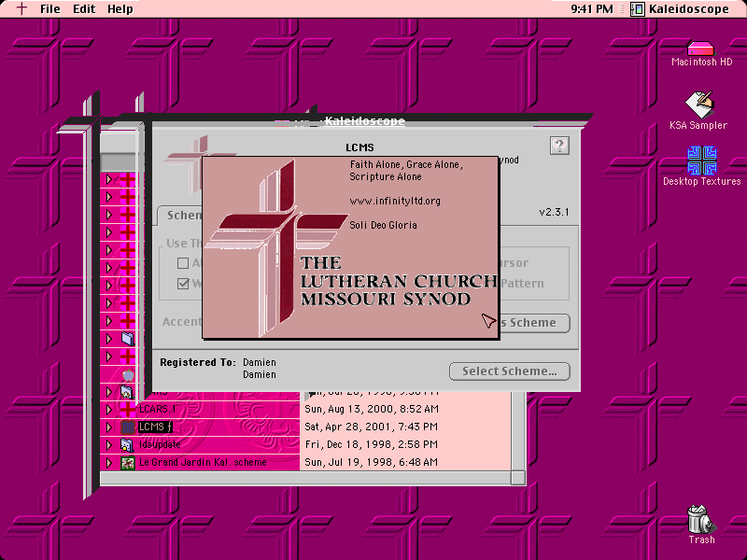Click the date Sun, Jul 19, 1998, 6:48 AM
Image resolution: width=747 pixels, height=560 pixels.
[x=371, y=462]
